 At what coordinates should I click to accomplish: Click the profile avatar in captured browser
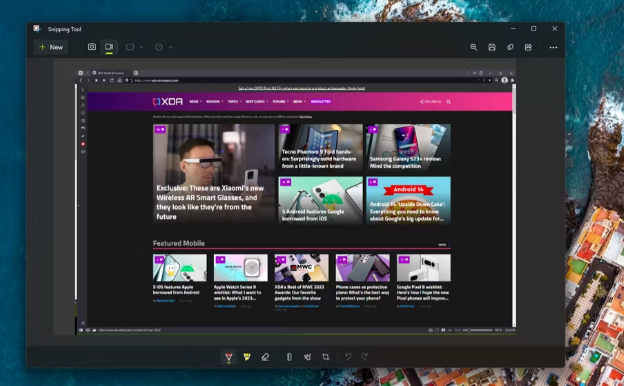point(505,80)
